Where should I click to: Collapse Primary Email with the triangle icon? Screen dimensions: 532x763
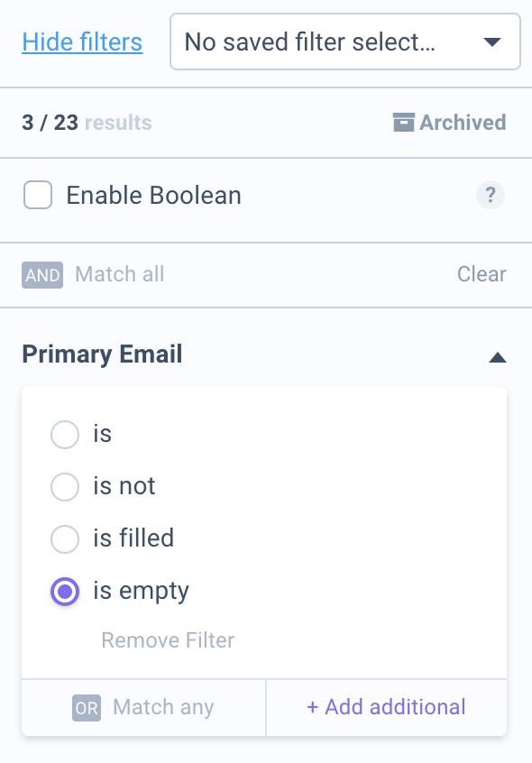tap(498, 358)
